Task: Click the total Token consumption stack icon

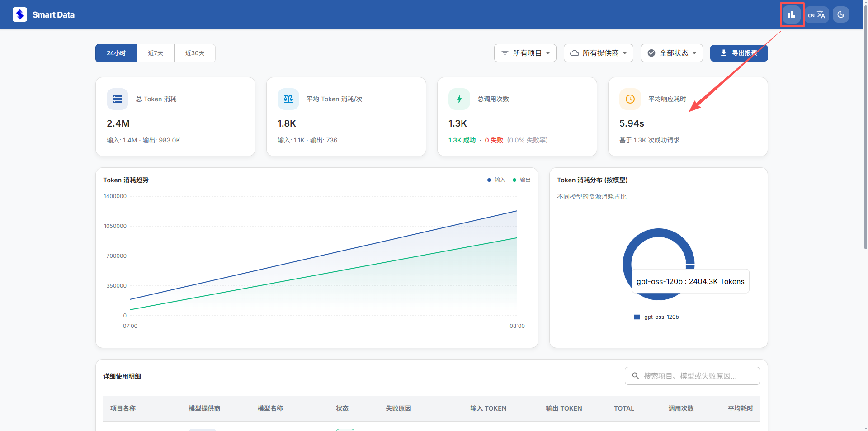Action: [118, 99]
